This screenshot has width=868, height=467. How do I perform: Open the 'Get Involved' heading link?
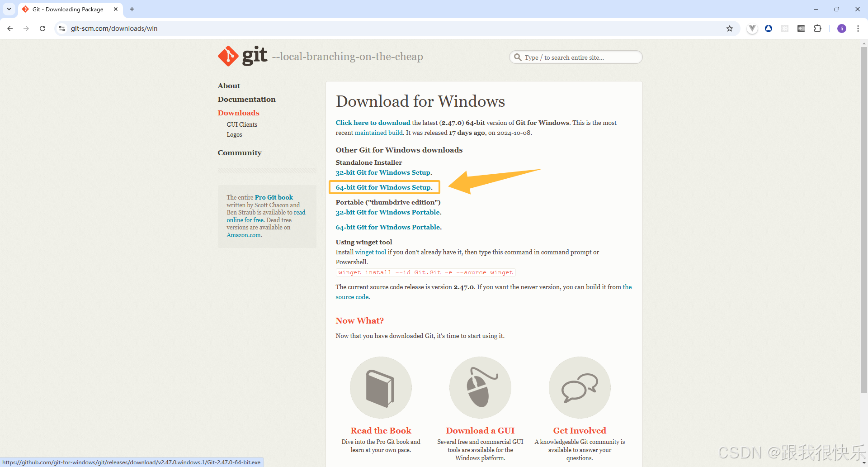580,431
